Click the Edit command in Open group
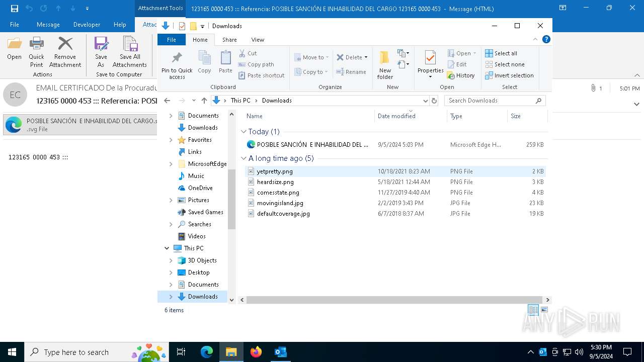Viewport: 644px width, 362px height. pos(457,64)
